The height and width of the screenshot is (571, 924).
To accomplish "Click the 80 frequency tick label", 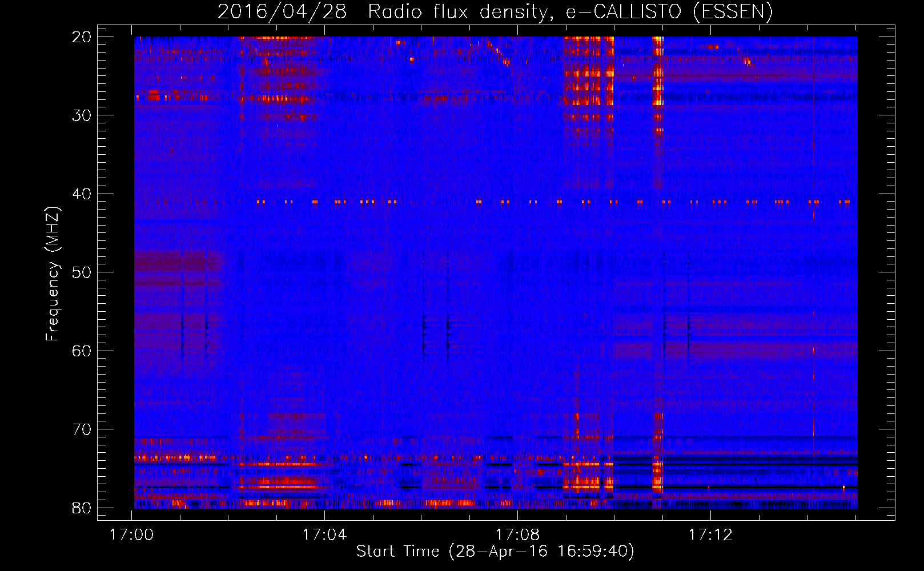I will tap(82, 508).
